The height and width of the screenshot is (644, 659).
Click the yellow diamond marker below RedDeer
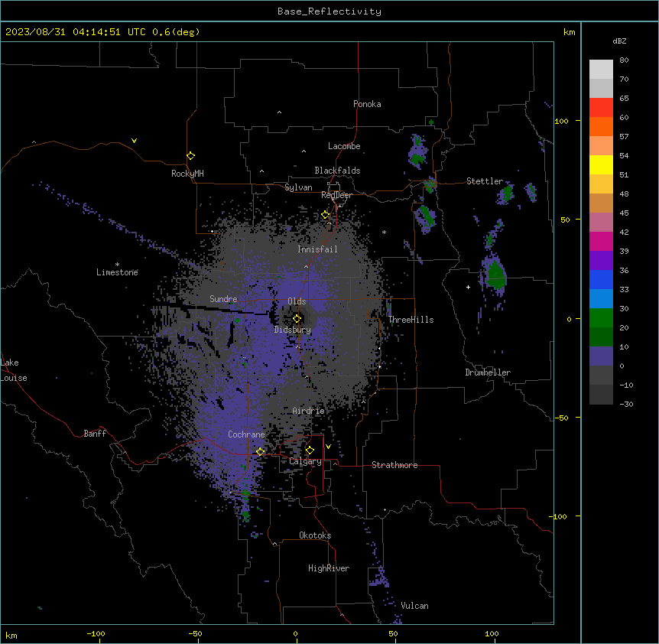(x=326, y=215)
